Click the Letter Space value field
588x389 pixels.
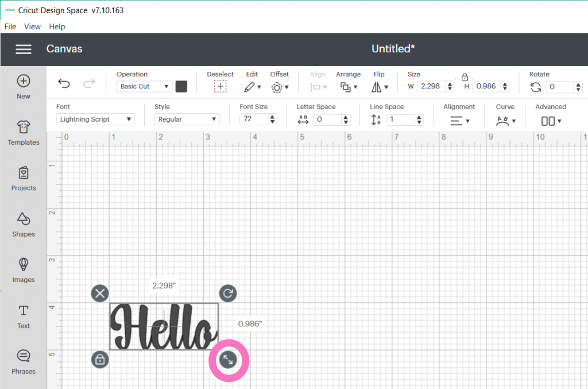point(328,120)
